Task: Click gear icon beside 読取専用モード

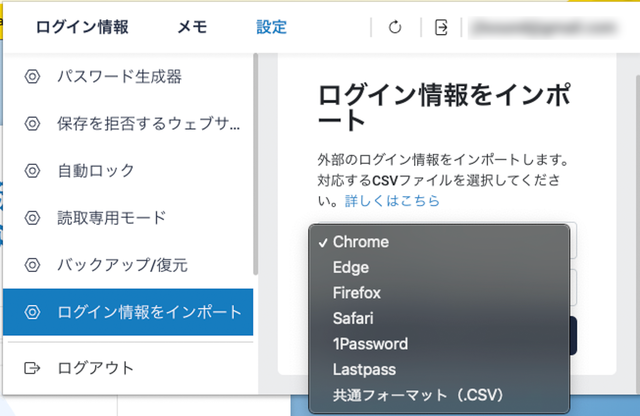Action: click(32, 218)
